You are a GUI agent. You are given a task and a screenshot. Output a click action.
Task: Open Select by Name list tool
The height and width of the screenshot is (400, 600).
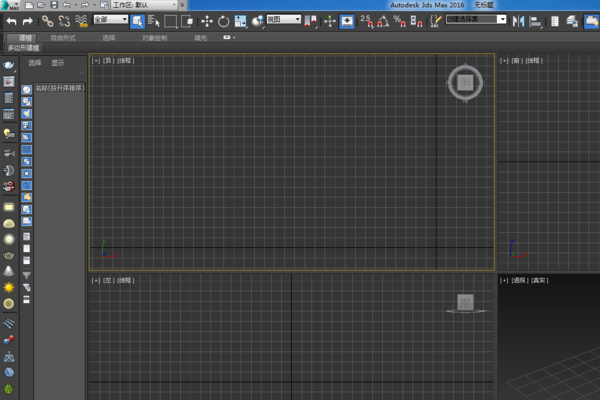[x=154, y=20]
